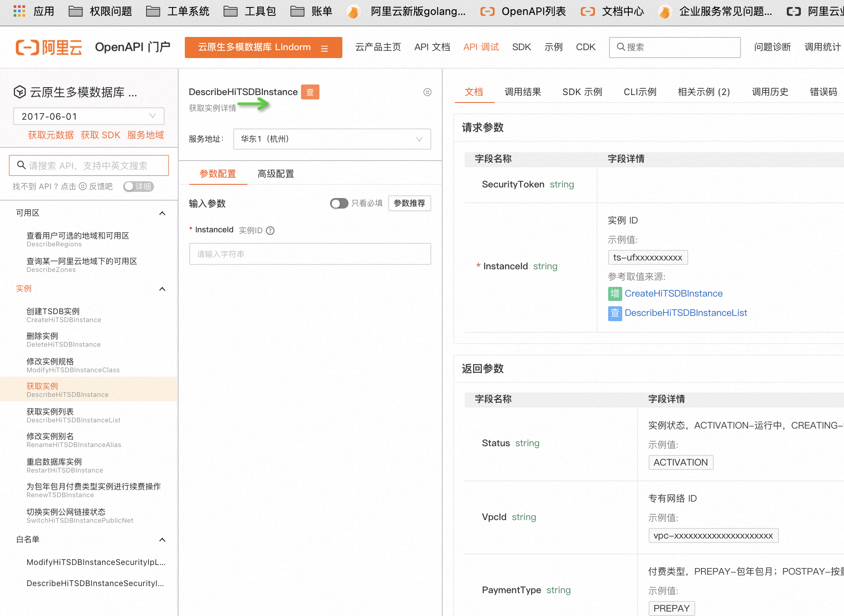Viewport: 844px width, 616px height.
Task: Open the 权限问题 bookmark folder
Action: coord(100,11)
